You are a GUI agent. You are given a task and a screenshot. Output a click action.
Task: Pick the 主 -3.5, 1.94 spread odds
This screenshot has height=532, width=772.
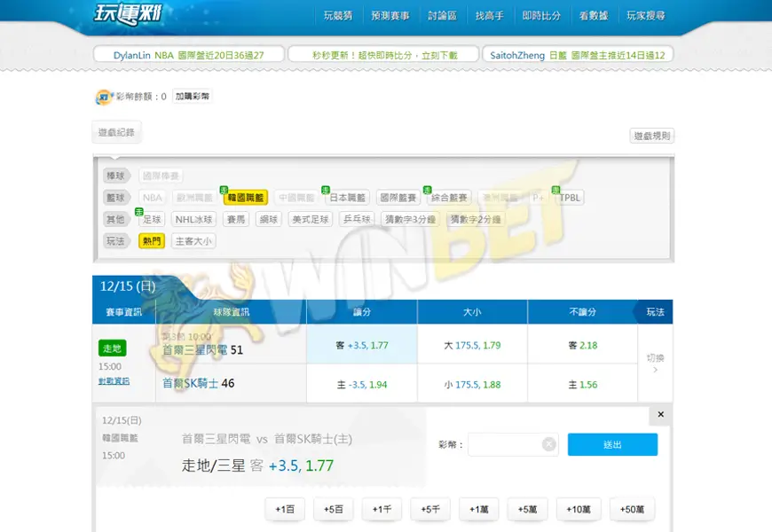pos(362,384)
